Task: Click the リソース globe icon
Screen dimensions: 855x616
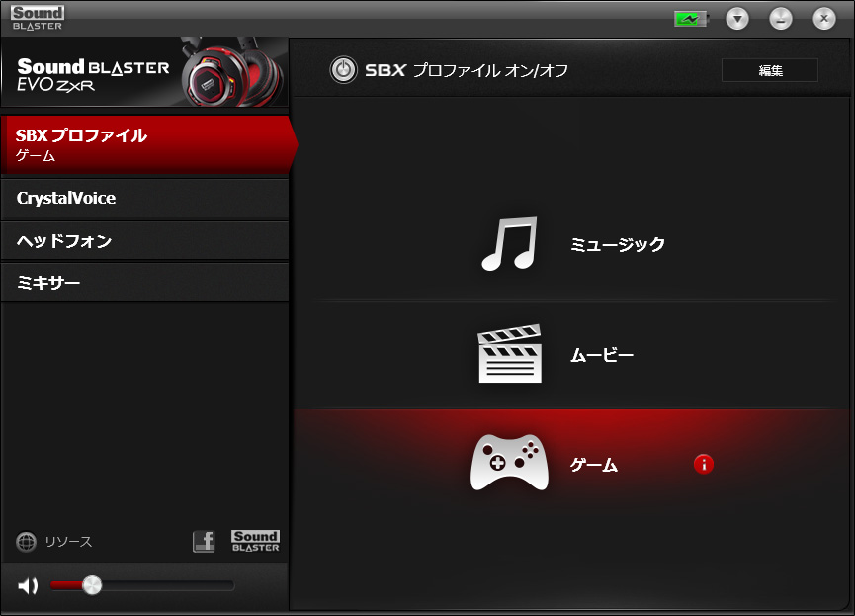Action: pos(26,542)
